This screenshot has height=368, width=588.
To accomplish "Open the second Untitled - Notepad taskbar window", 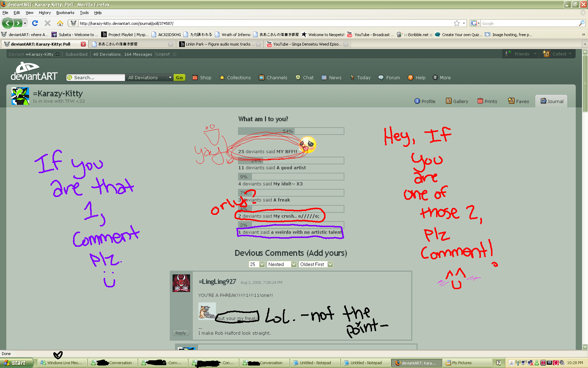I will 366,363.
